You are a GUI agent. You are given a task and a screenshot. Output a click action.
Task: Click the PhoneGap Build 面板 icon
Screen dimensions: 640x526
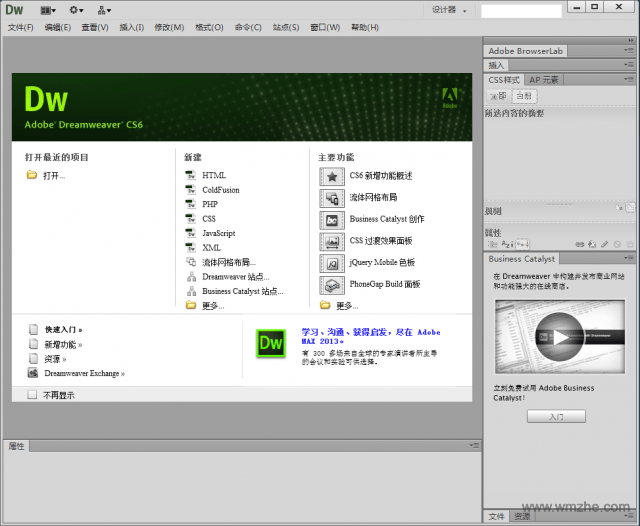pos(331,285)
